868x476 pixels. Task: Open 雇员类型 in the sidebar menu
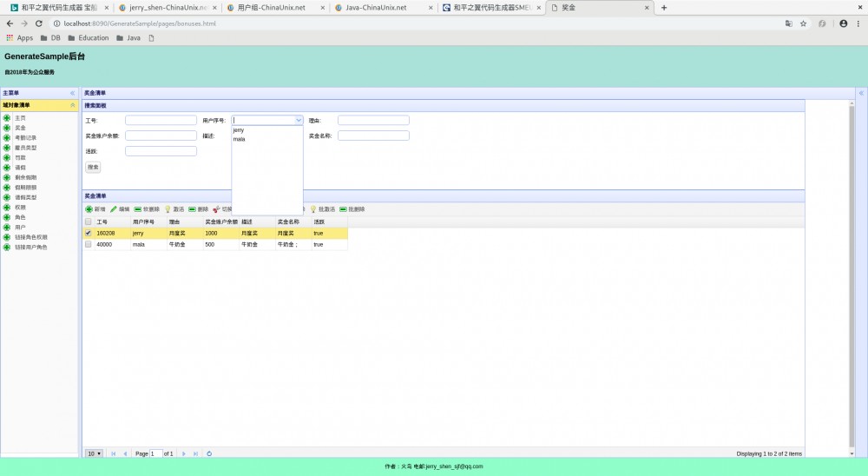click(x=25, y=148)
